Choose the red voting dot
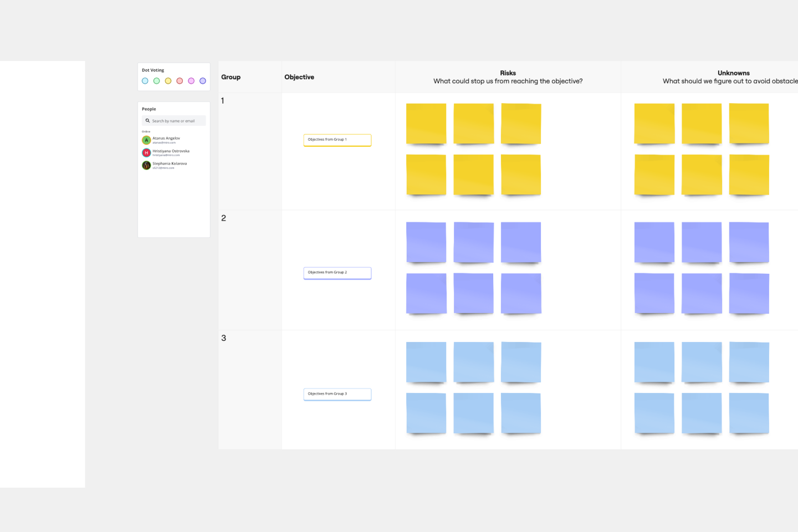 (180, 81)
